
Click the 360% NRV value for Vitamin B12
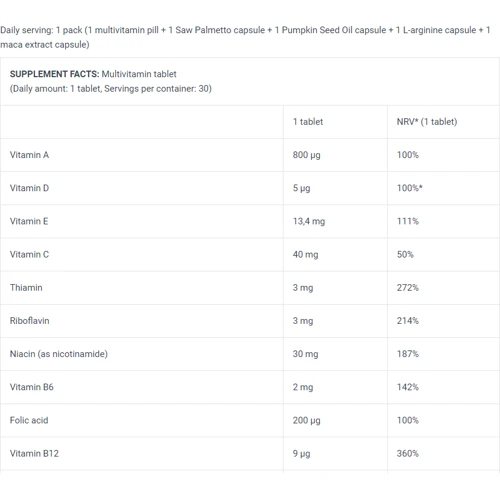click(408, 453)
